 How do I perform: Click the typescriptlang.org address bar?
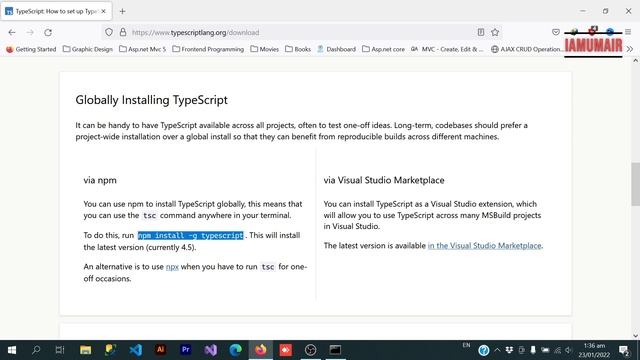click(302, 32)
